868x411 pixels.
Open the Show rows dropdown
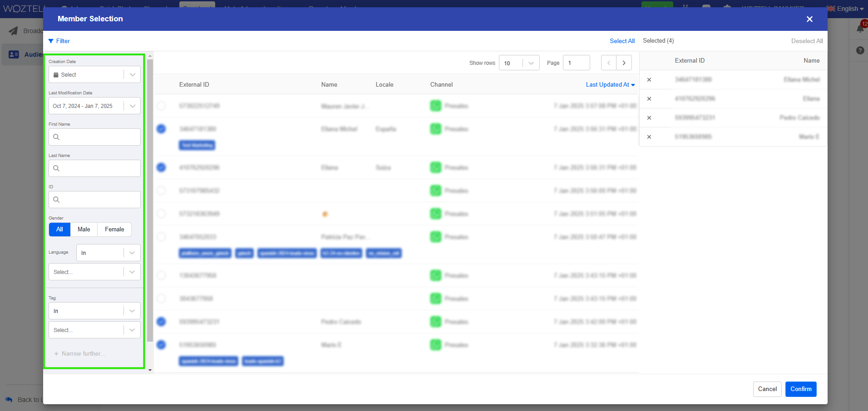click(x=519, y=63)
